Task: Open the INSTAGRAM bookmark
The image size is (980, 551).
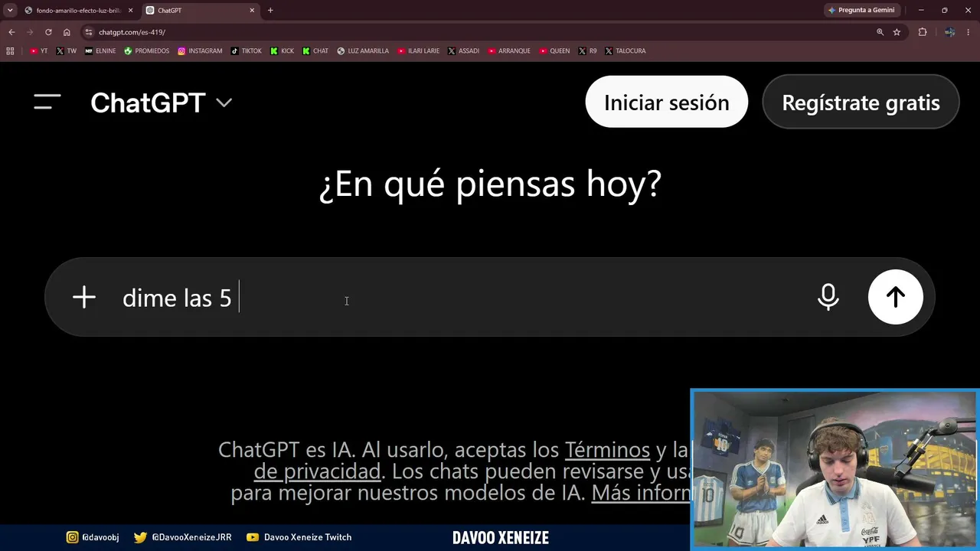Action: click(x=200, y=51)
